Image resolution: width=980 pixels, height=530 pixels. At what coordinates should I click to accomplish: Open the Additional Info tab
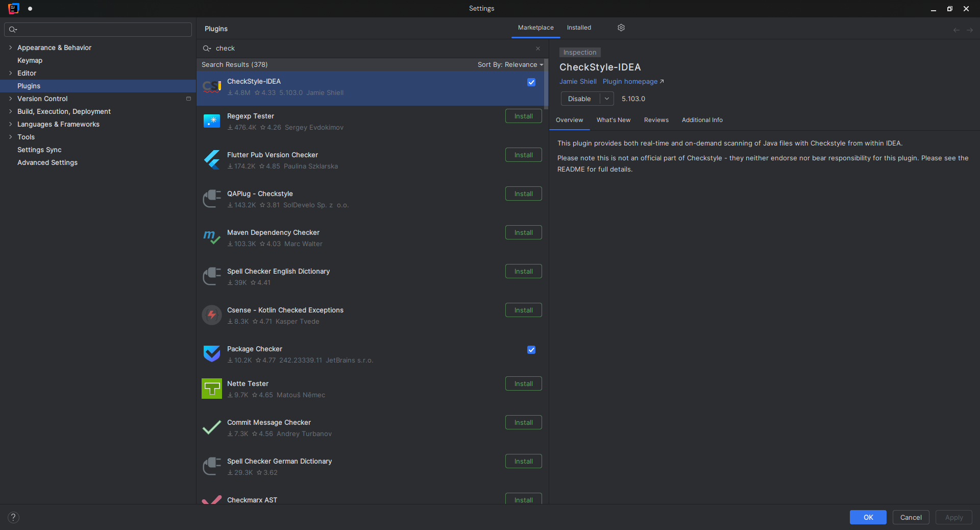click(702, 120)
